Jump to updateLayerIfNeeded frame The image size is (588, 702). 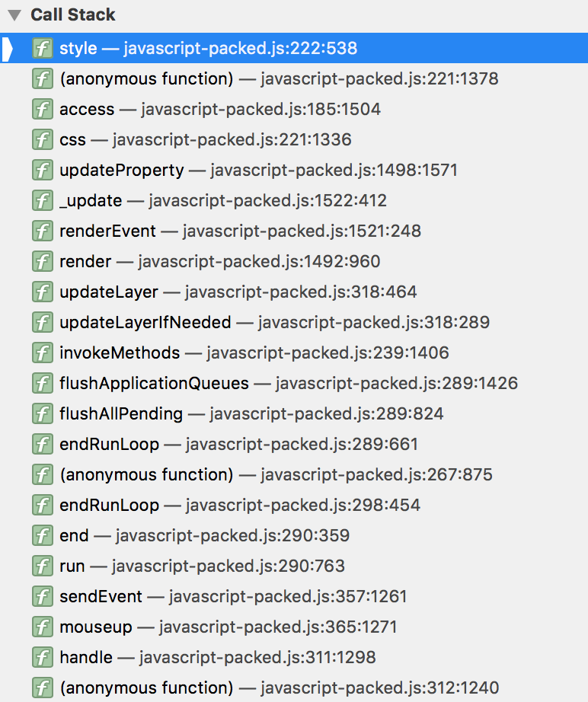click(x=274, y=323)
